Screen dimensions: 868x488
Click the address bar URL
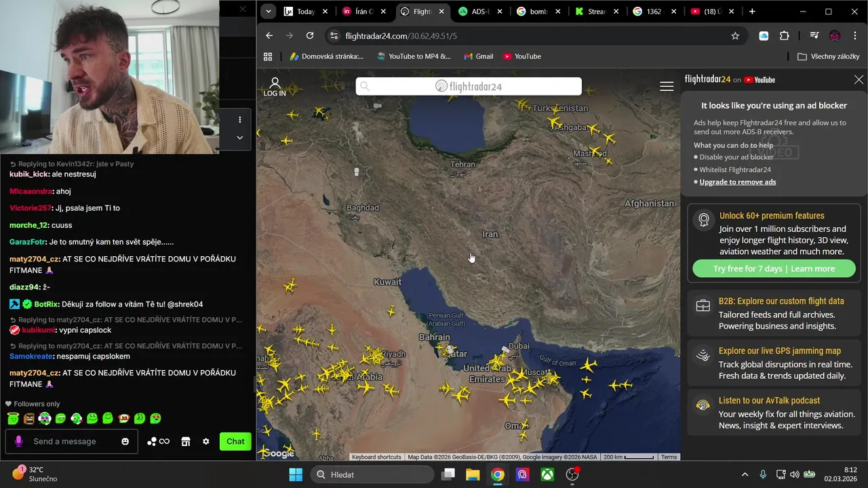pos(401,36)
